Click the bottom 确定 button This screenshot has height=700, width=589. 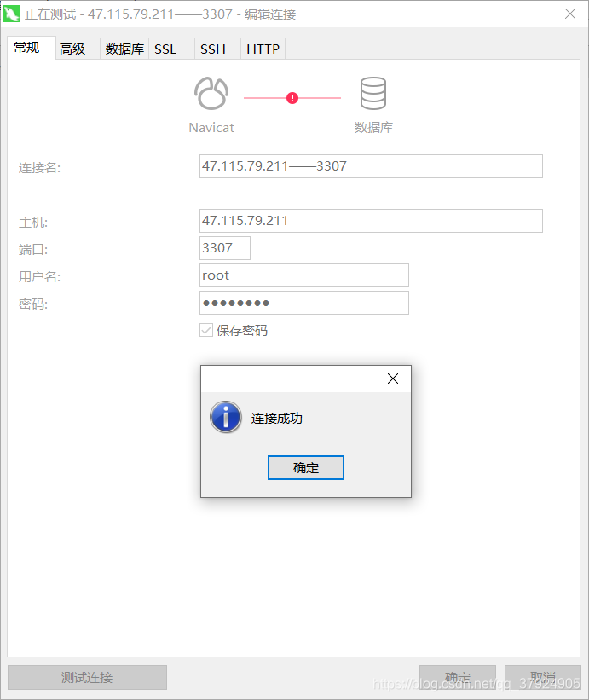[458, 677]
